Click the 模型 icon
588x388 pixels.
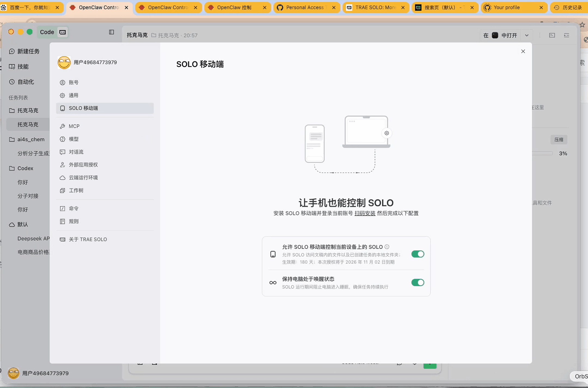[x=62, y=139]
